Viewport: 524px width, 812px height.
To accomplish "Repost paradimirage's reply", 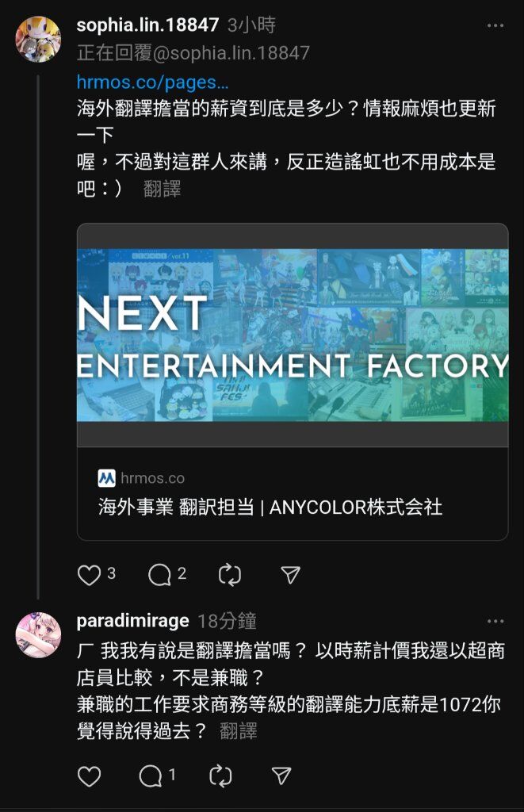I will (x=220, y=776).
